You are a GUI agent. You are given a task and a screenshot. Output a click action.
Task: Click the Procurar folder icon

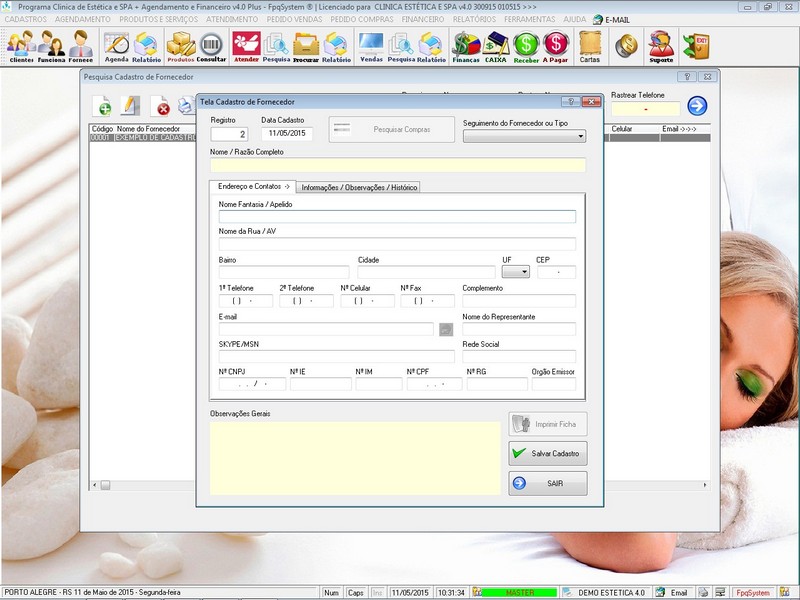[x=306, y=47]
